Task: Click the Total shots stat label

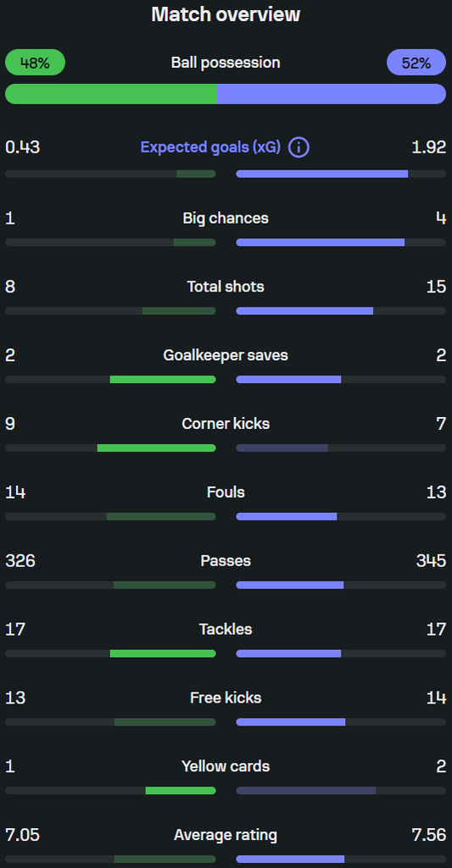Action: tap(226, 287)
